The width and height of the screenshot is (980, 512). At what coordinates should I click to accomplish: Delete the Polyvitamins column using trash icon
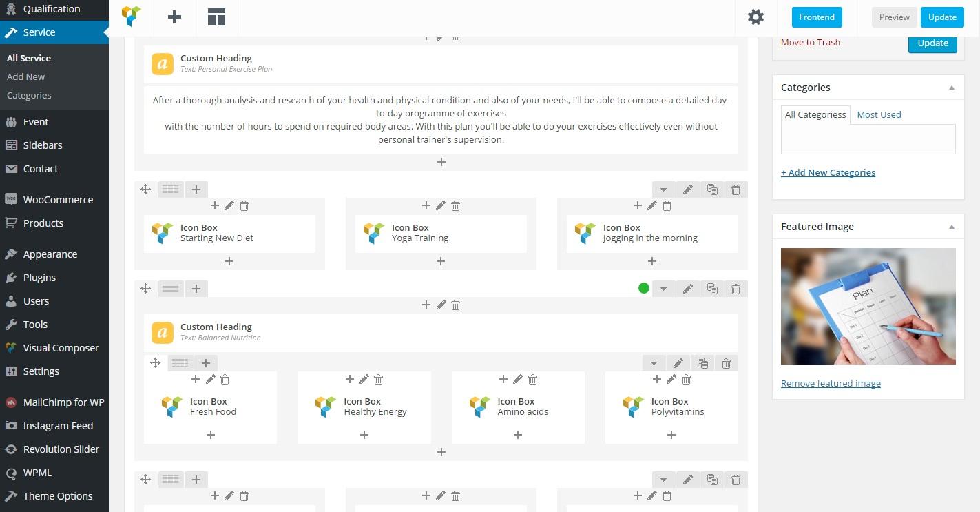(x=686, y=379)
